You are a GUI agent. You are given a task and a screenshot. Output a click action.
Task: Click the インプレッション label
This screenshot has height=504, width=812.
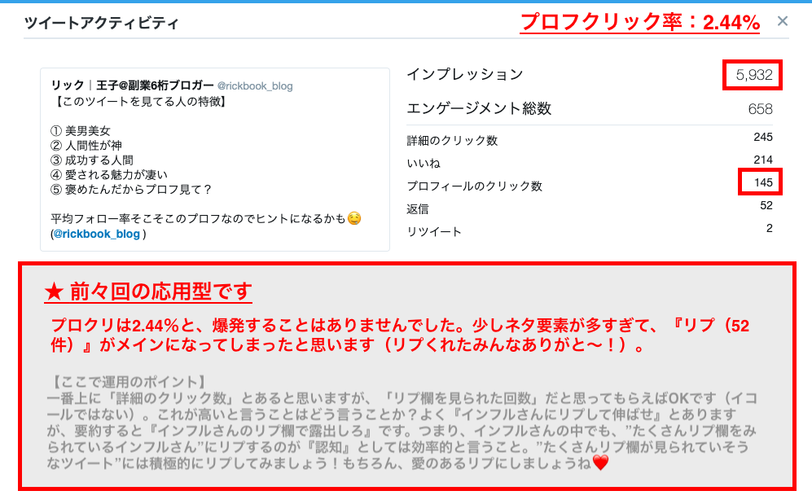tap(465, 75)
